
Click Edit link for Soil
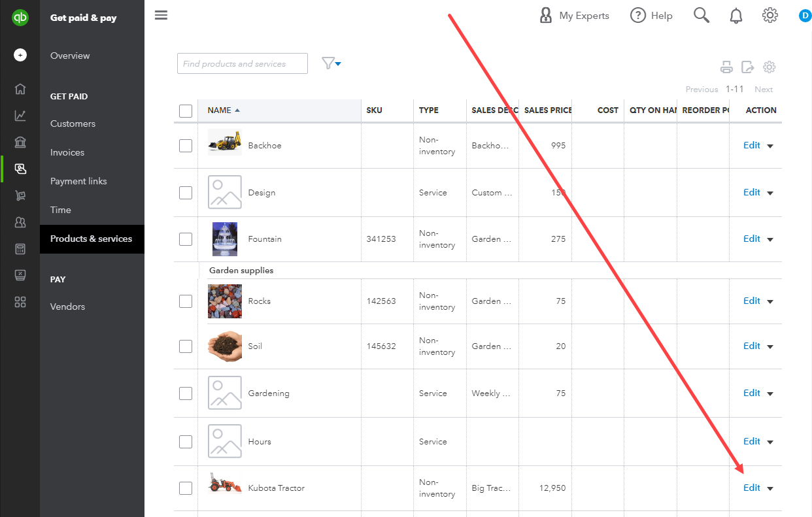752,346
